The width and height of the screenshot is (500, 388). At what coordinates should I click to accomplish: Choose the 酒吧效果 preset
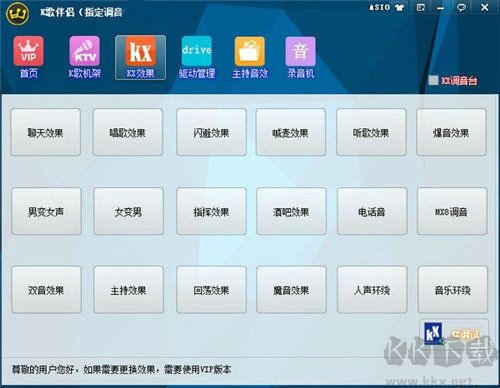(x=291, y=211)
